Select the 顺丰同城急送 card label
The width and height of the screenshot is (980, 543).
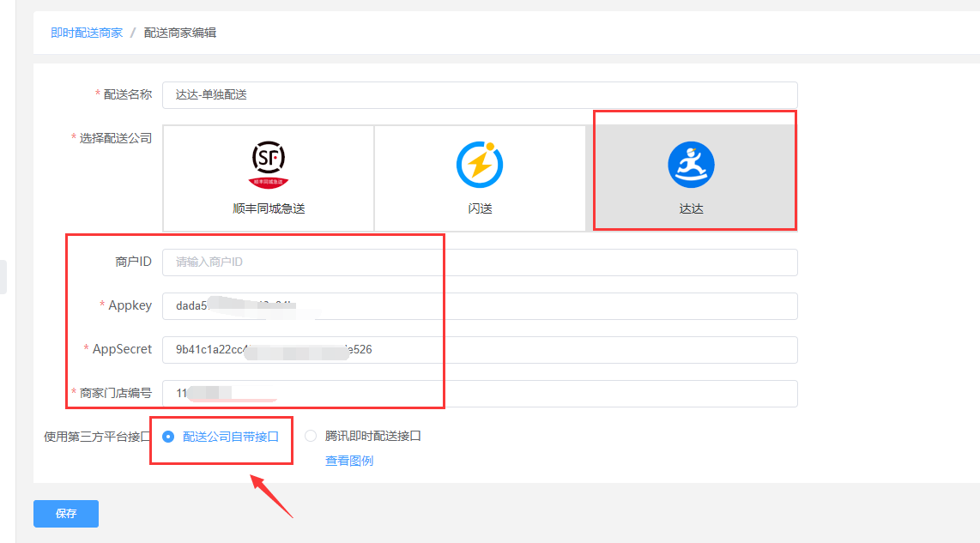[x=269, y=208]
